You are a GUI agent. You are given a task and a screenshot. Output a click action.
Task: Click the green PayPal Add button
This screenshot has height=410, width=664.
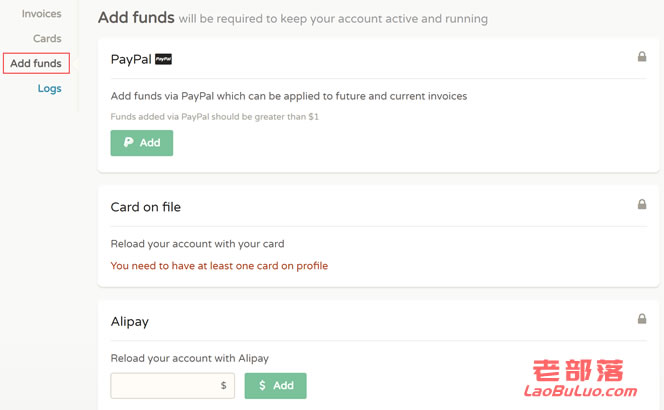pos(142,143)
